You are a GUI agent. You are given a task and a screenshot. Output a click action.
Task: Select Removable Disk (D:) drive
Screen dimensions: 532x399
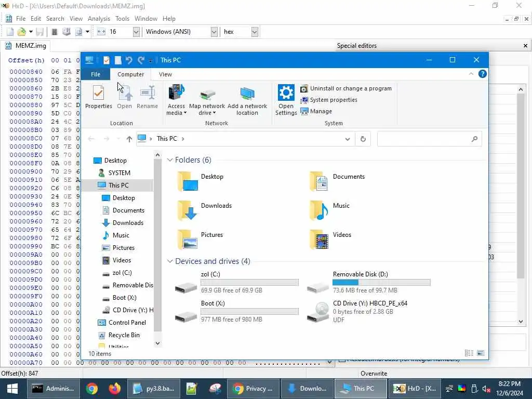click(x=369, y=283)
